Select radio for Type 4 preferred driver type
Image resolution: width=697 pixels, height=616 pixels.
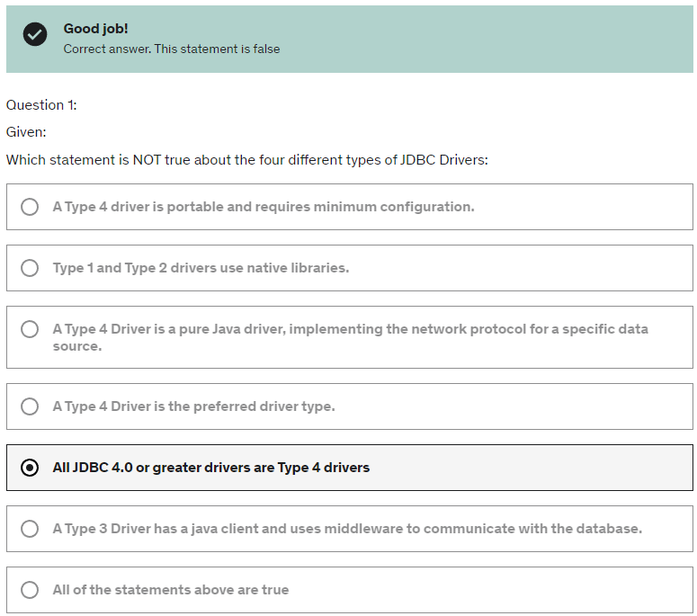[x=30, y=406]
